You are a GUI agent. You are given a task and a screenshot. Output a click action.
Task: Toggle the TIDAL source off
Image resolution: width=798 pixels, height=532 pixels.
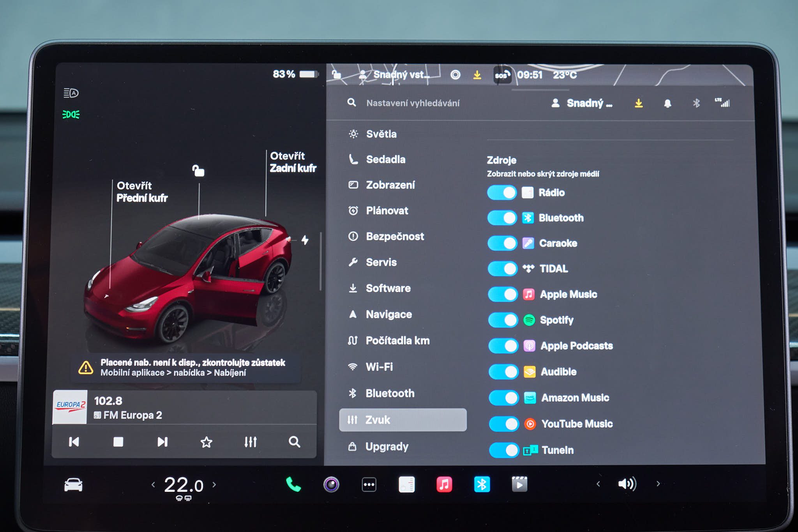coord(502,269)
